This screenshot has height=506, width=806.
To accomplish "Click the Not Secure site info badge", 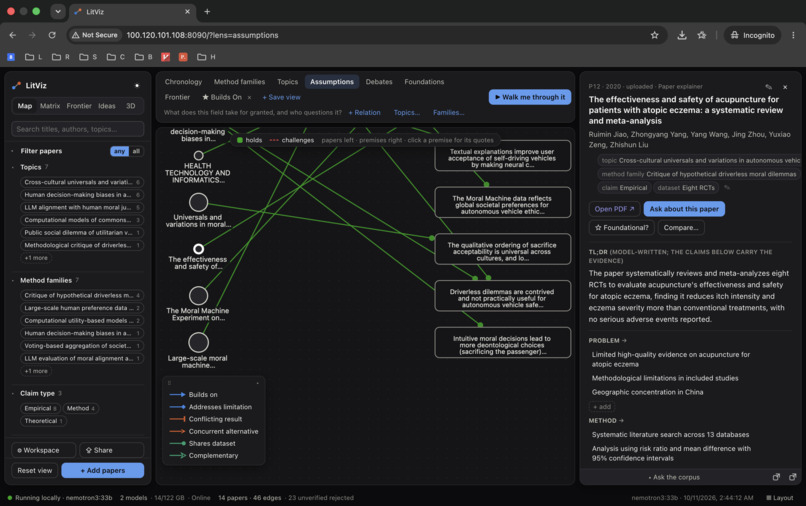I will point(95,35).
